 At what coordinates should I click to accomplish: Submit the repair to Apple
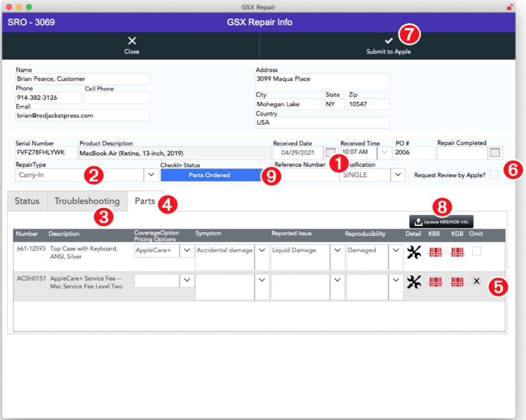[388, 46]
